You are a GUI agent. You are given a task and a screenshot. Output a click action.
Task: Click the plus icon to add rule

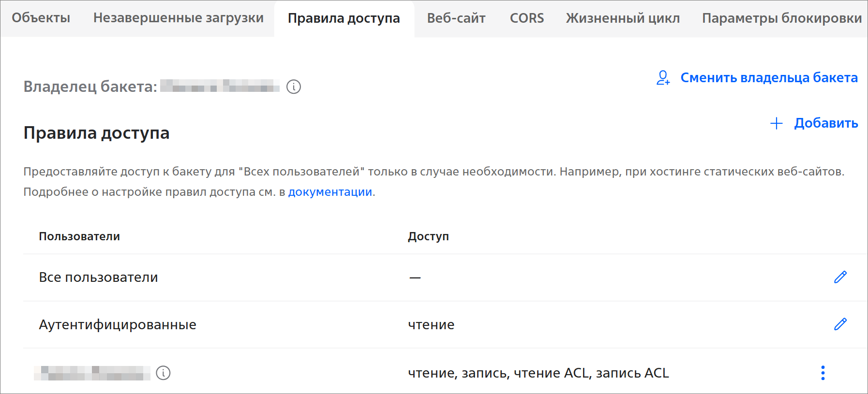click(776, 123)
